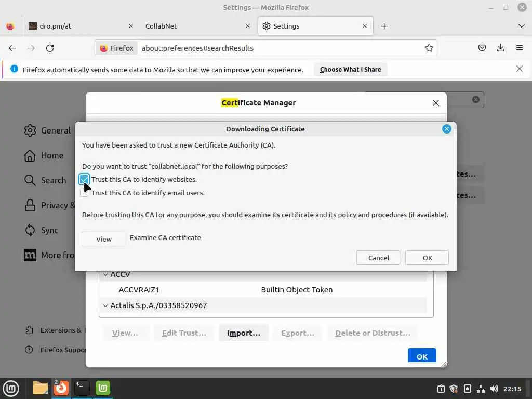Close Downloading Certificate dialog with blue X
Screen dimensions: 532x399
pos(446,129)
